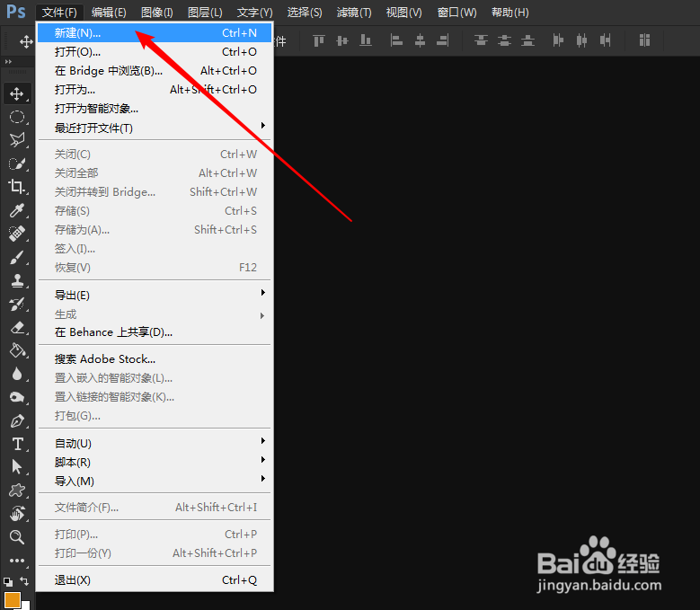
Task: Click Align Bottom Edges icon
Action: pos(366,40)
